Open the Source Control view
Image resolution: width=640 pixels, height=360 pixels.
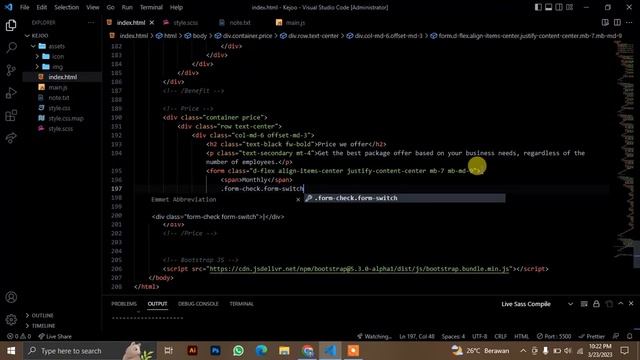[11, 70]
